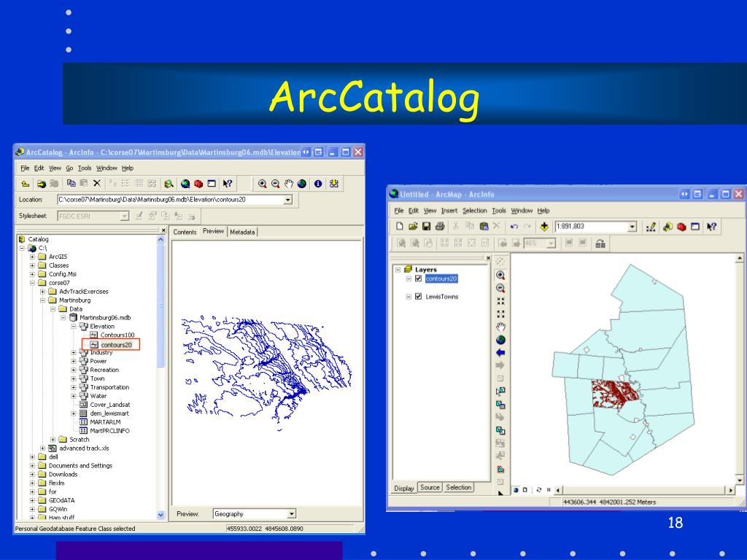Select the LewisTowns layer name
747x560 pixels.
(442, 297)
